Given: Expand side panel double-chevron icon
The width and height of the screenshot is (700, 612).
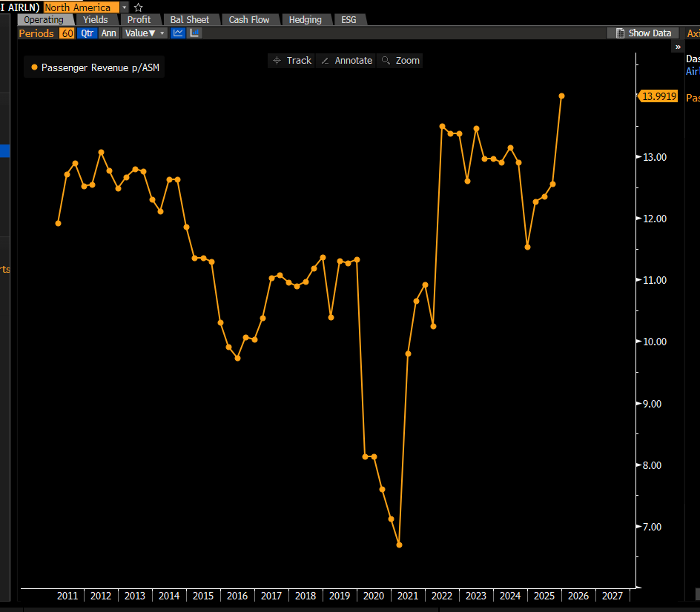Looking at the screenshot, I should point(678,47).
